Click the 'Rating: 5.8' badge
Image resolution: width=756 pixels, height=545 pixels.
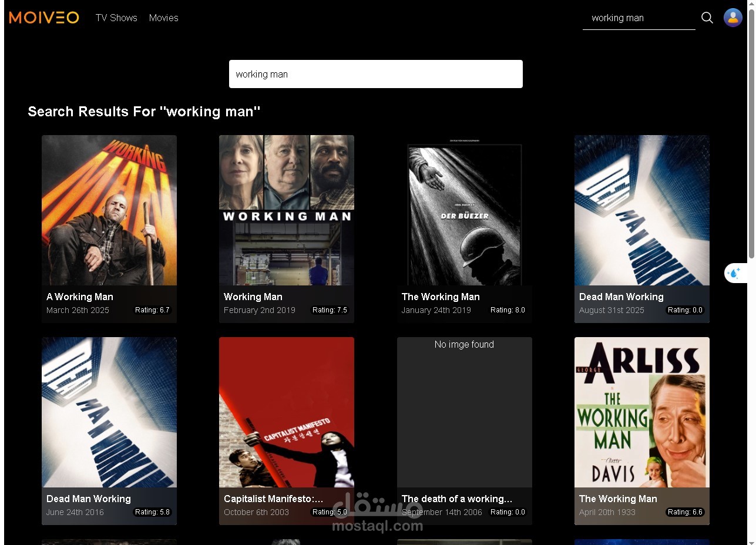tap(152, 512)
